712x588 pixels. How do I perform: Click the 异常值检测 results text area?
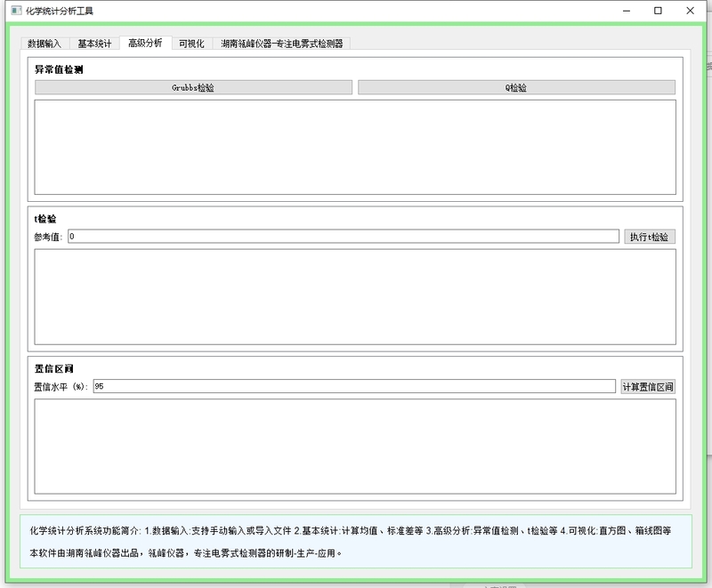[x=354, y=147]
